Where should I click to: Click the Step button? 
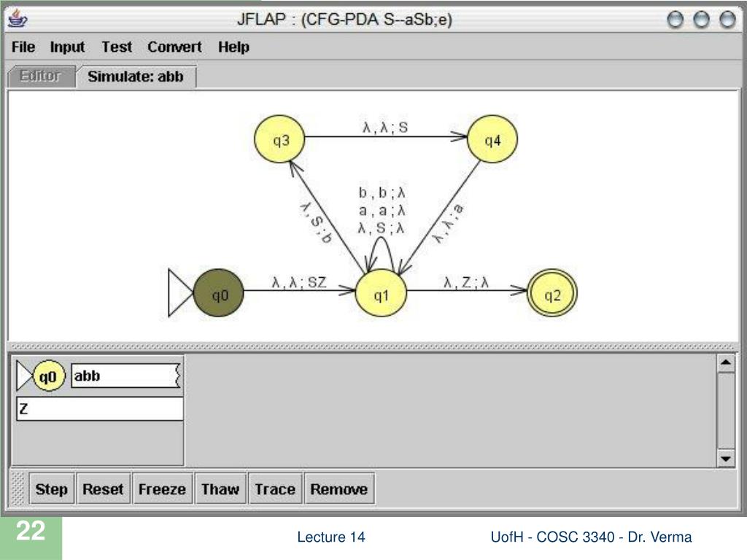[x=52, y=489]
